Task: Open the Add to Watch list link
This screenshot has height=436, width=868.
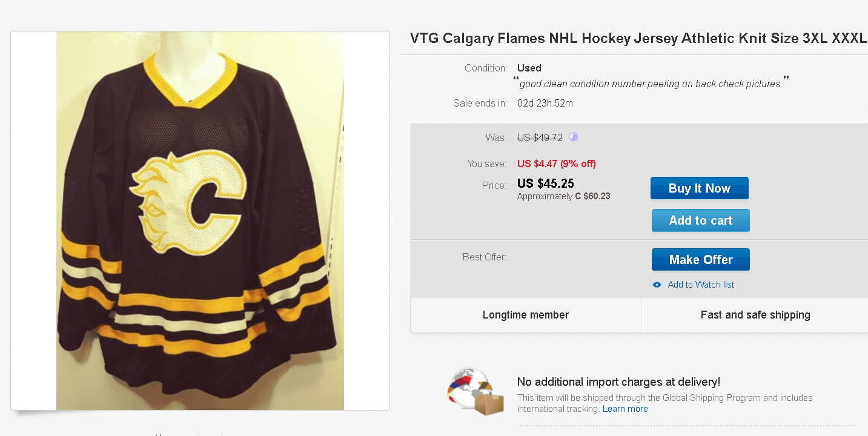Action: point(701,285)
